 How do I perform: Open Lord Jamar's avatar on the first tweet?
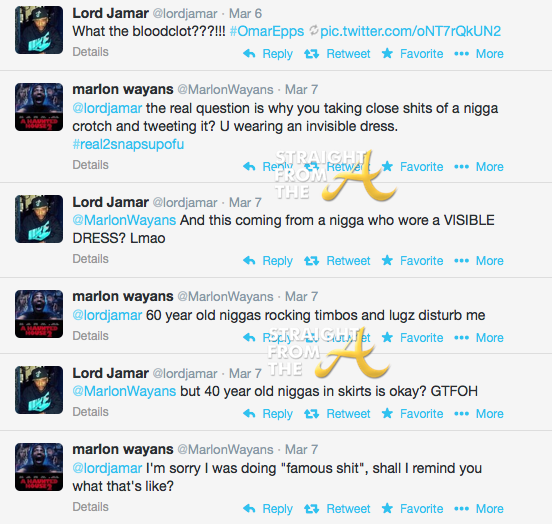39,30
